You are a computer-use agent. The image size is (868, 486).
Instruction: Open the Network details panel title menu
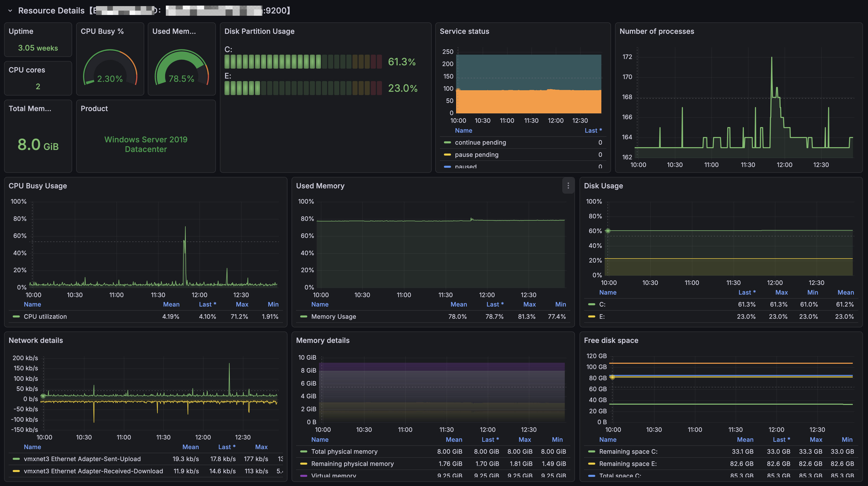[35, 340]
